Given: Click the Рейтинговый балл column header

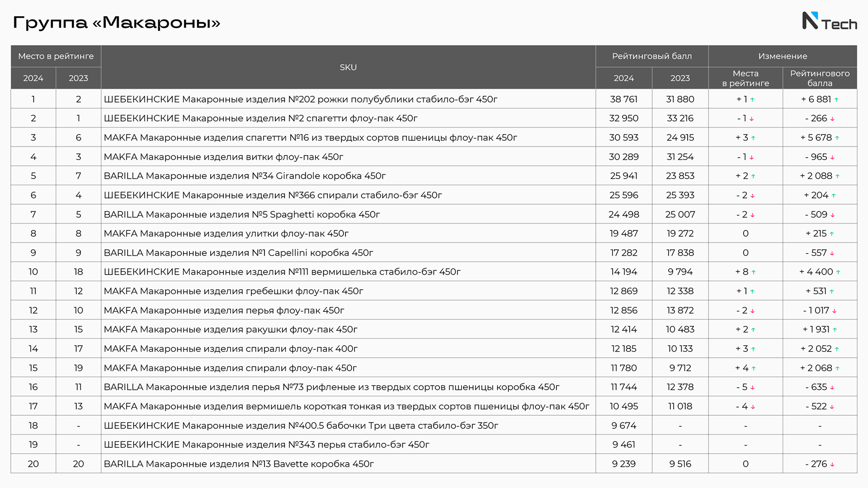Looking at the screenshot, I should point(652,56).
